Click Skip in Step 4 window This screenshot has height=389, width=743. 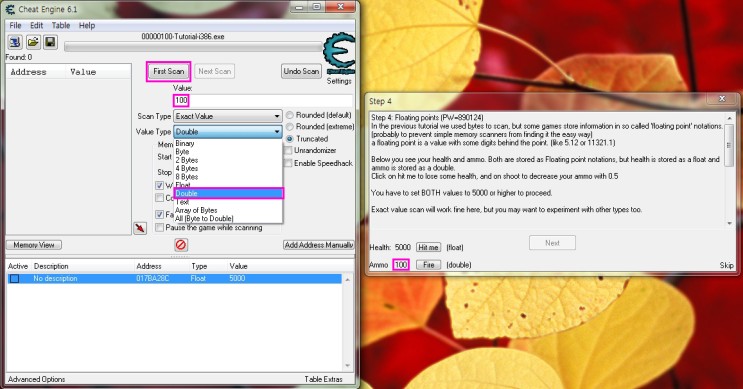point(726,265)
